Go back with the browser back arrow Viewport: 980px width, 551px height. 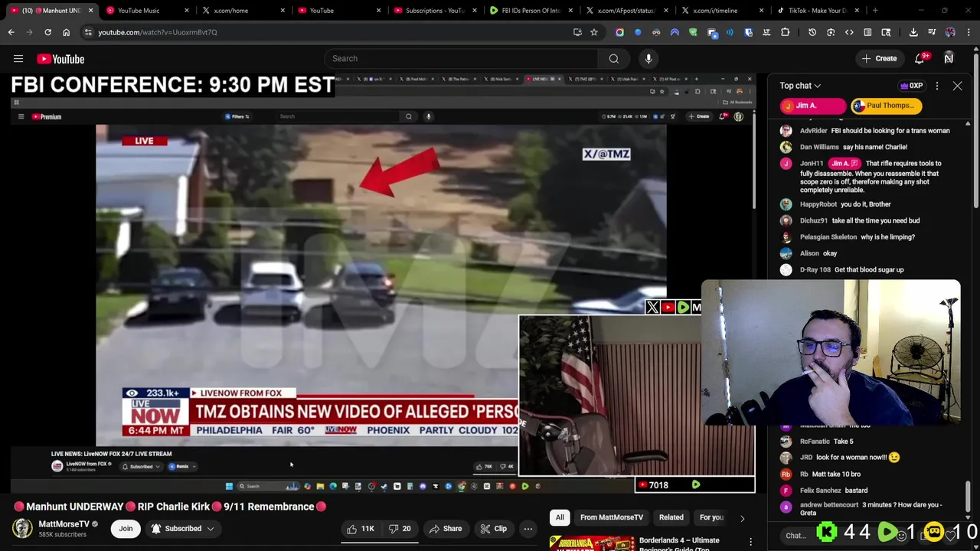pyautogui.click(x=11, y=32)
